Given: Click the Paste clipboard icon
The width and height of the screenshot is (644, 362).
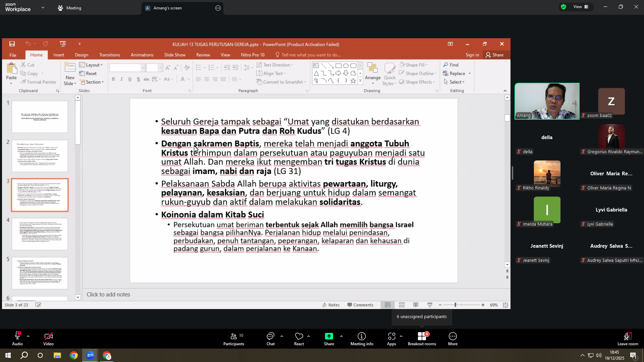Looking at the screenshot, I should 11,69.
